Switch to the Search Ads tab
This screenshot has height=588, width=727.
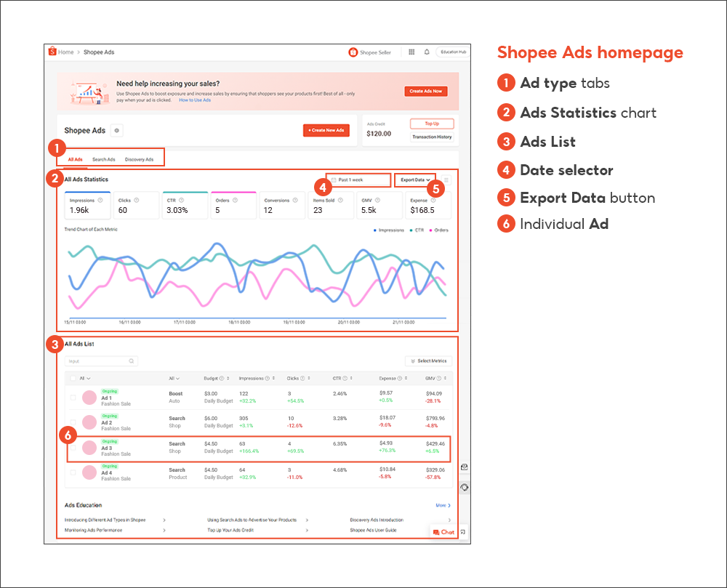tap(103, 159)
